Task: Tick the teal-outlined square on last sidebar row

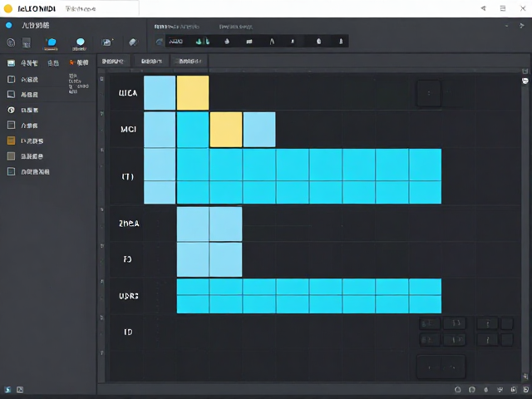Action: point(11,172)
